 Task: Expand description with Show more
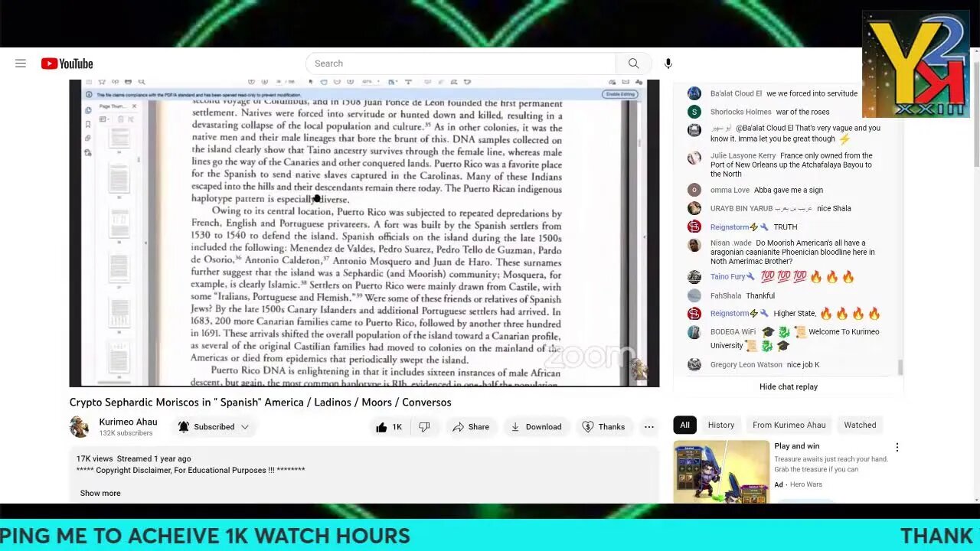(100, 493)
